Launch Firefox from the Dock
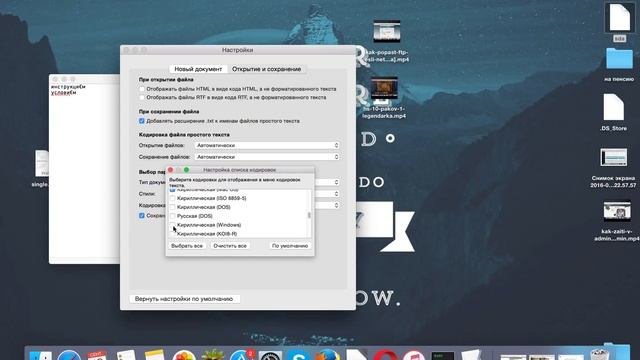This screenshot has height=360, width=640. coord(327,356)
